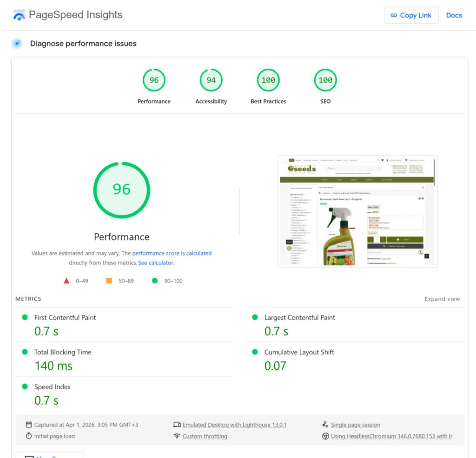Click the desktop device icon for Emulated Desktop
The image size is (476, 458).
tap(177, 425)
